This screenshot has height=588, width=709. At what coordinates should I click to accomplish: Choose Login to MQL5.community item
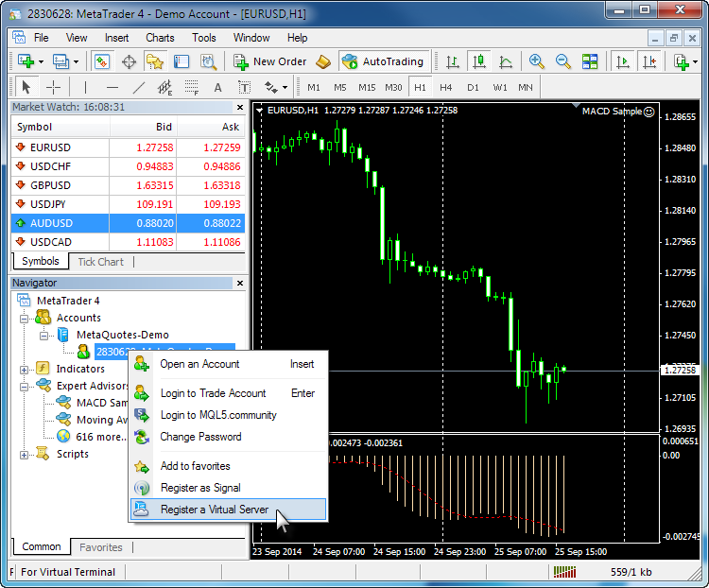point(229,415)
